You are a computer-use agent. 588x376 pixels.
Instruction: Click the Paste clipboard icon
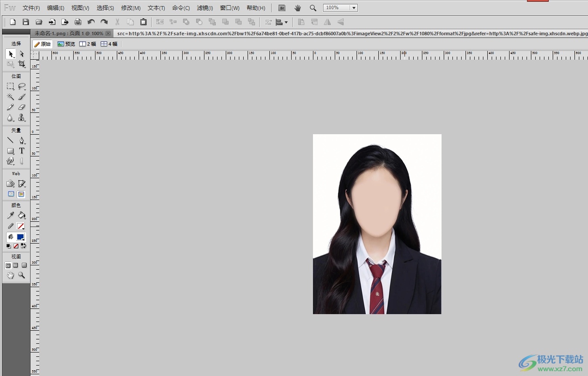click(x=143, y=22)
